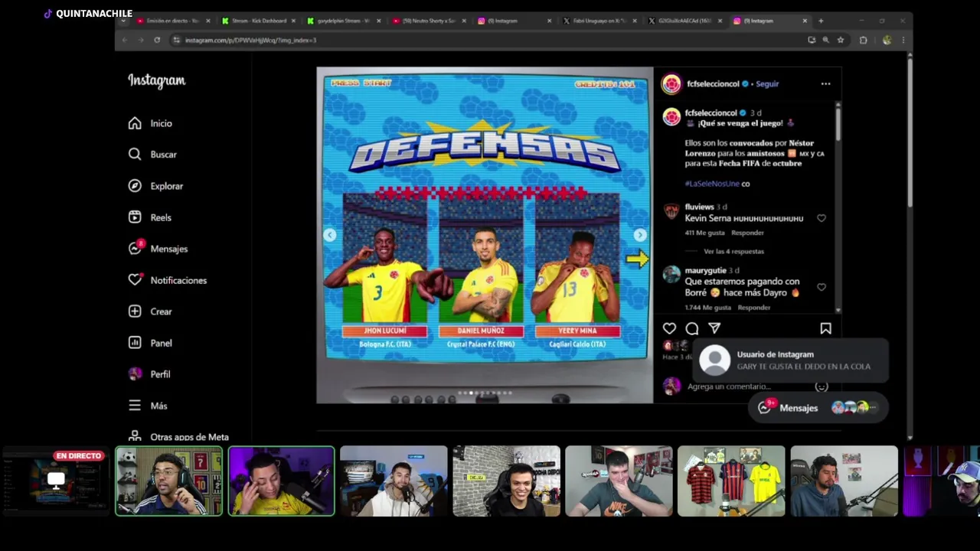Go back in browser history
The height and width of the screenshot is (551, 980).
pyautogui.click(x=125, y=40)
